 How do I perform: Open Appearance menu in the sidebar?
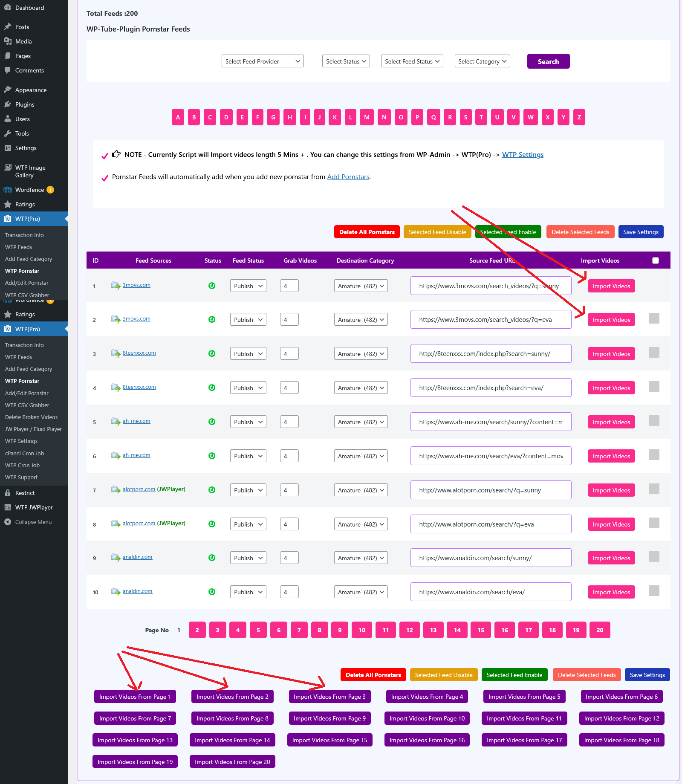click(x=31, y=90)
